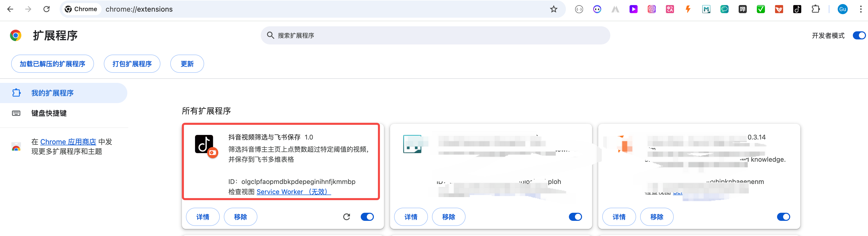This screenshot has height=236, width=868.
Task: Click 加载已解压的扩展程序 button
Action: pyautogui.click(x=53, y=64)
